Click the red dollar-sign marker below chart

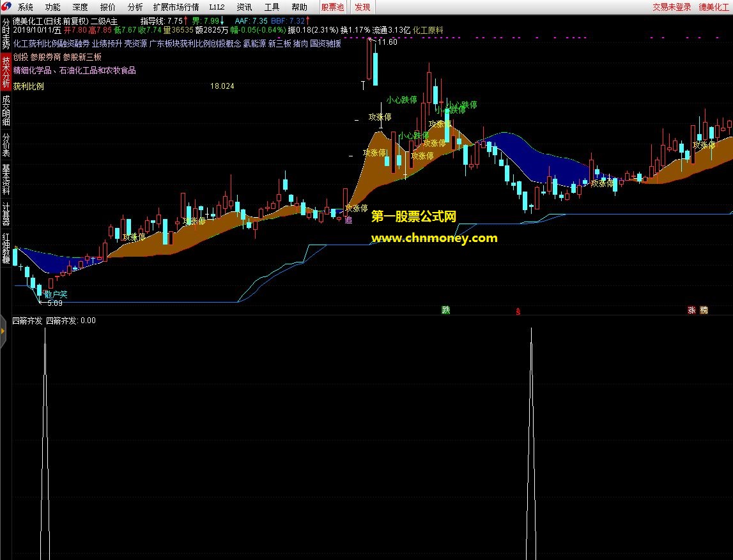point(518,312)
